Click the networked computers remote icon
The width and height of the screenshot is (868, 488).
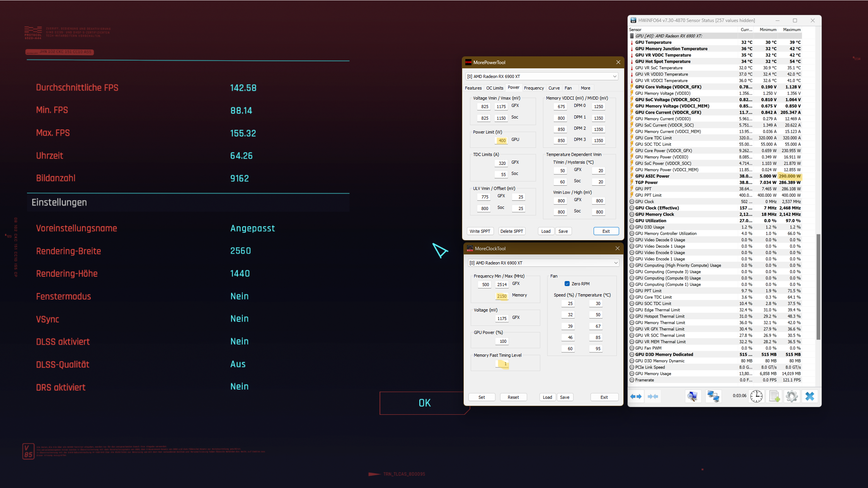[713, 396]
